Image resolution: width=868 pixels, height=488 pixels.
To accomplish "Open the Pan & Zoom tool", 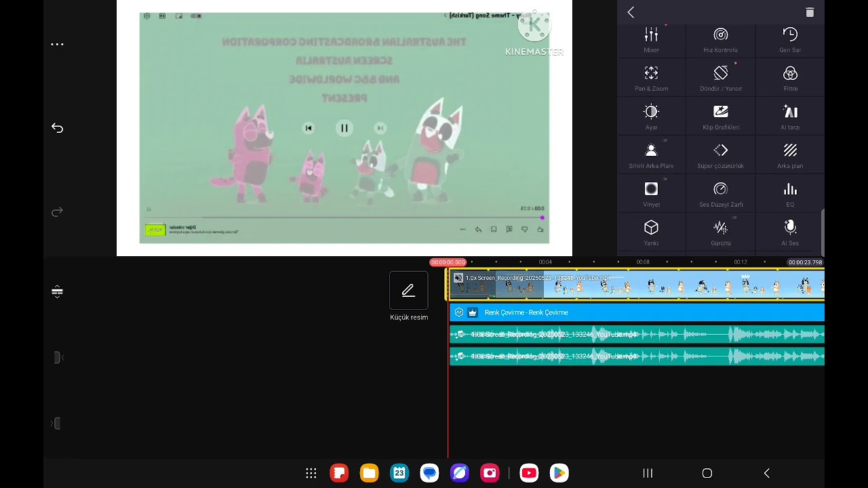I will coord(651,79).
